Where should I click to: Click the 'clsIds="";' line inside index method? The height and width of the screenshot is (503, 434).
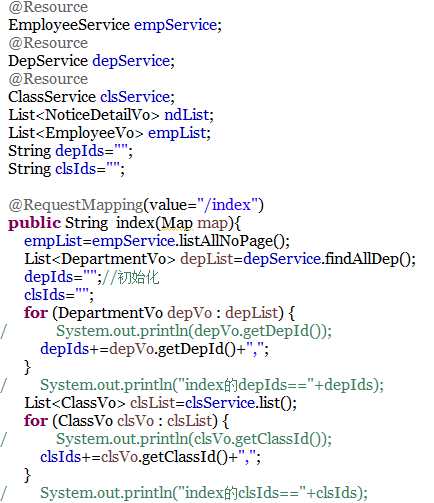pyautogui.click(x=59, y=295)
